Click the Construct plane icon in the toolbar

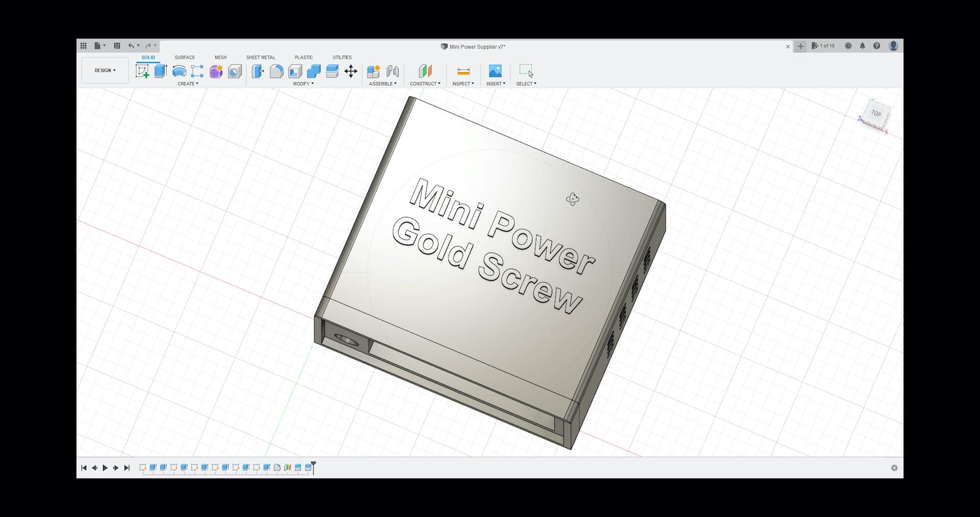[x=425, y=71]
